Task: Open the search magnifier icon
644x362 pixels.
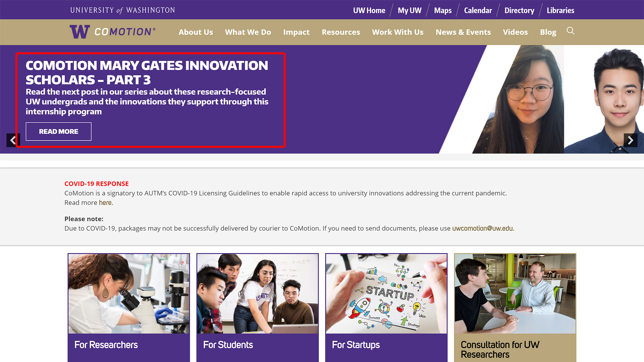Action: coord(570,31)
